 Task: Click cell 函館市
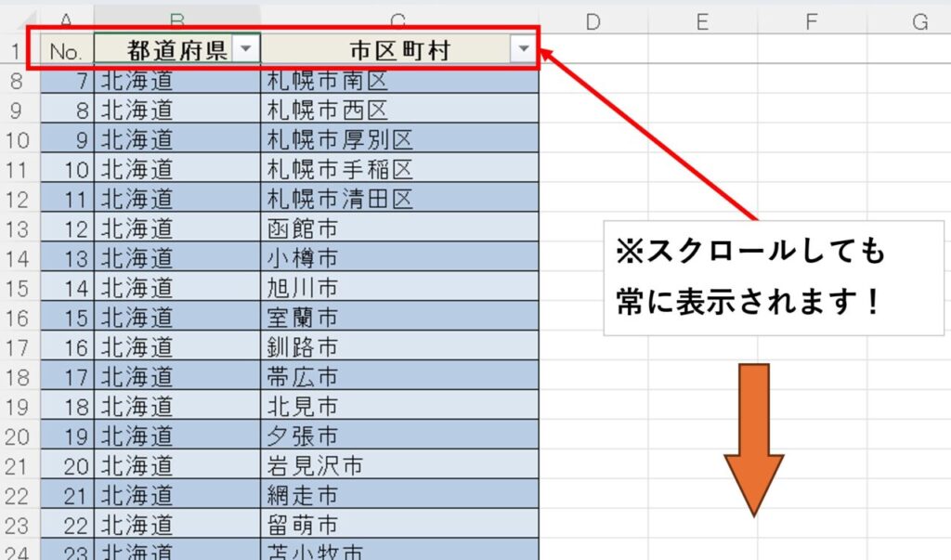pyautogui.click(x=399, y=228)
